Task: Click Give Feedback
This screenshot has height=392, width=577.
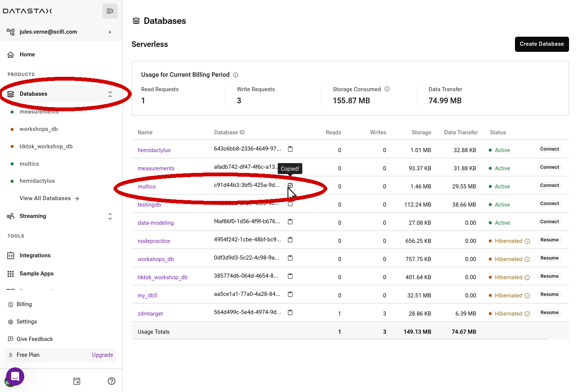Action: pos(35,339)
